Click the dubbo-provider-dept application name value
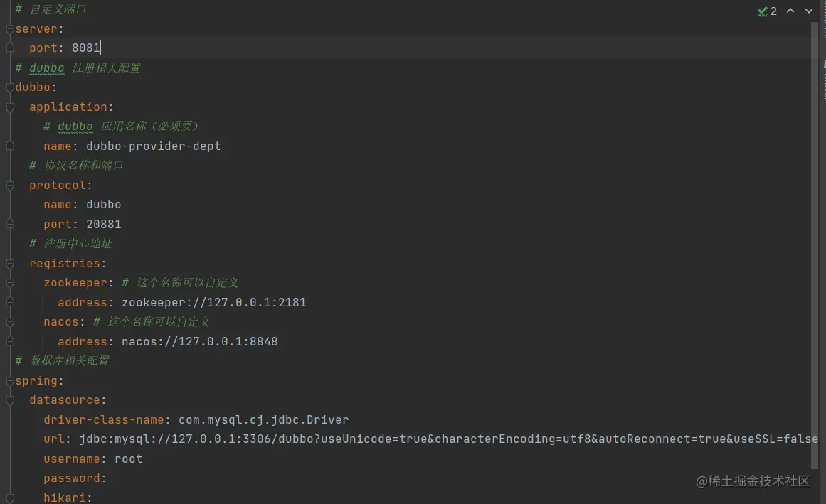 pos(153,146)
